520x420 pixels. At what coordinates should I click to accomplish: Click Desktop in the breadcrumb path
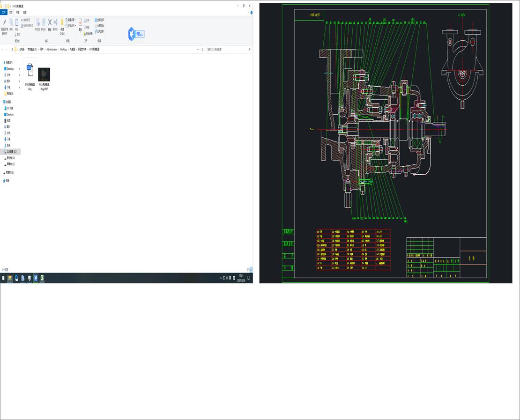coord(64,49)
